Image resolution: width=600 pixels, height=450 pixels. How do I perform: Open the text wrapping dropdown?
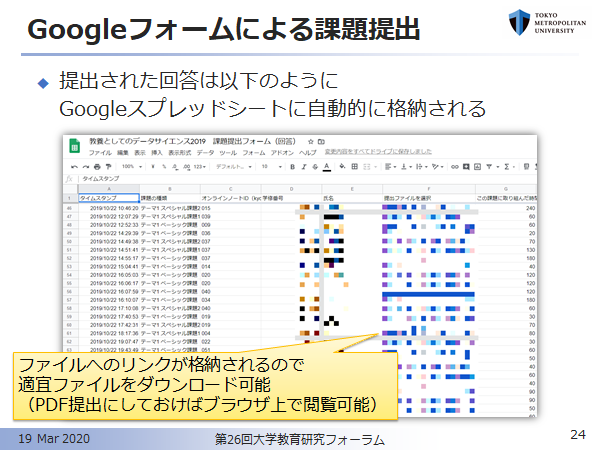click(x=421, y=167)
